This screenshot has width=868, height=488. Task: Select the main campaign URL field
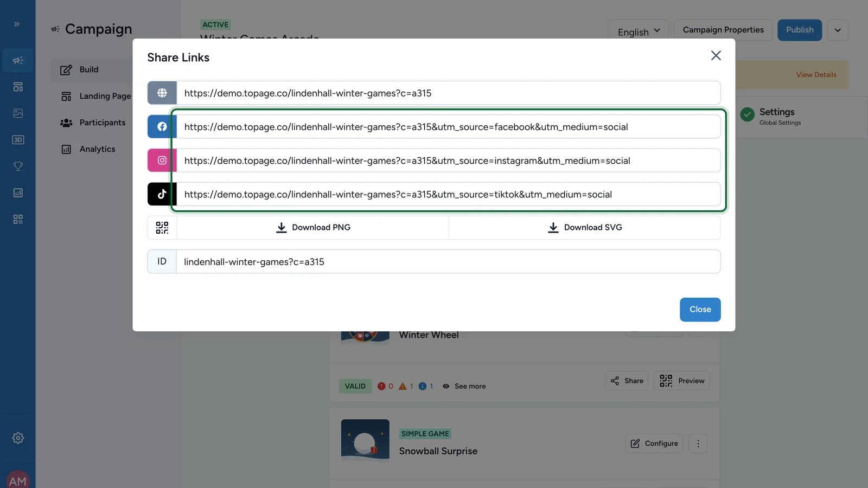point(449,93)
